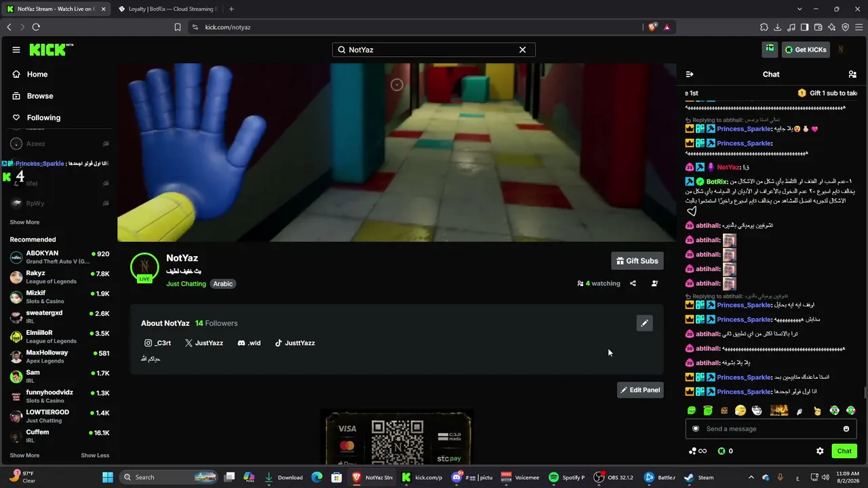Open OBS 32.1.2 from taskbar
The width and height of the screenshot is (868, 488).
click(x=613, y=477)
